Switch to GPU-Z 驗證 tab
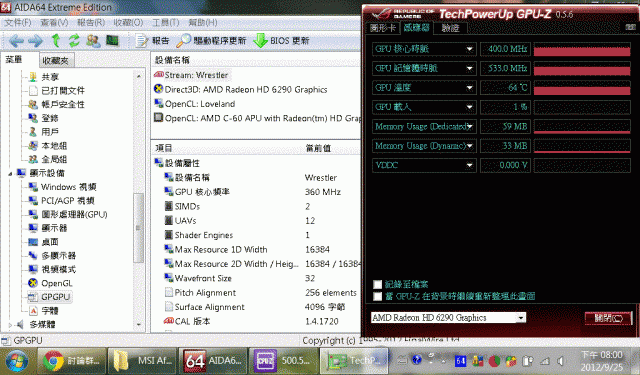This screenshot has height=375, width=640. pos(450,28)
